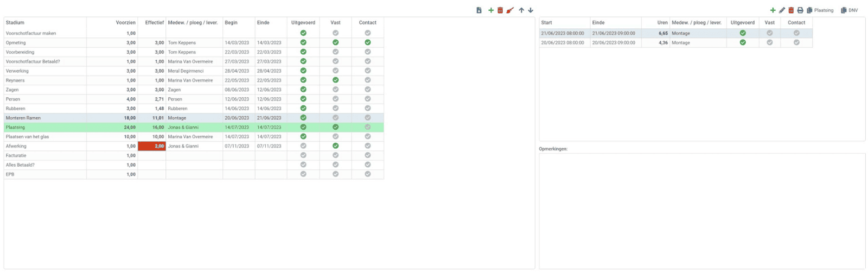Move selected stage down with the down arrow
The width and height of the screenshot is (868, 272).
[531, 10]
